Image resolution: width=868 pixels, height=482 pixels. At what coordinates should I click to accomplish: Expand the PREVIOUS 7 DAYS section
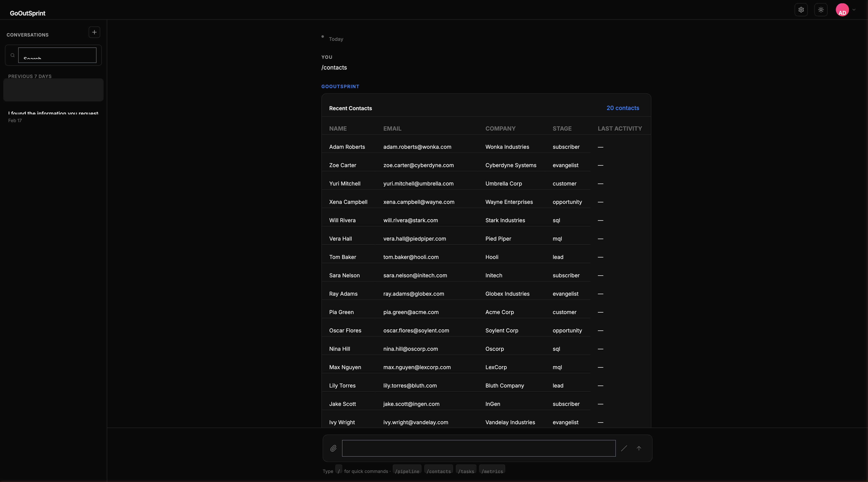tap(30, 76)
